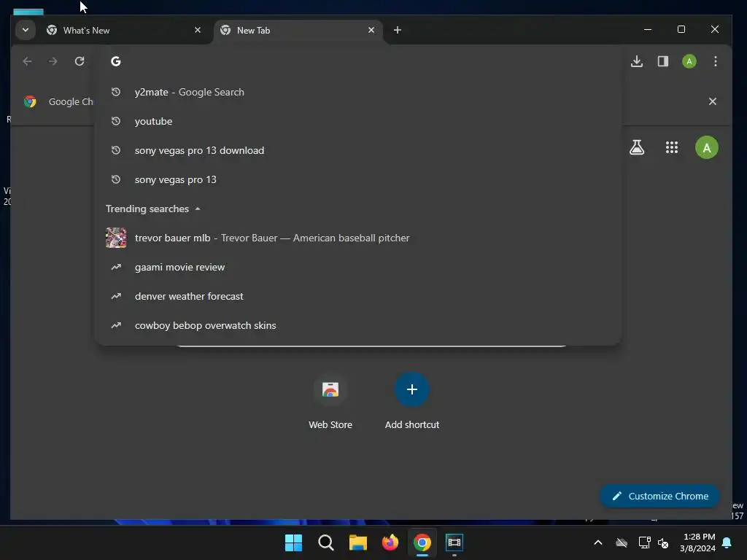
Task: Show hidden system tray icons
Action: pos(598,542)
